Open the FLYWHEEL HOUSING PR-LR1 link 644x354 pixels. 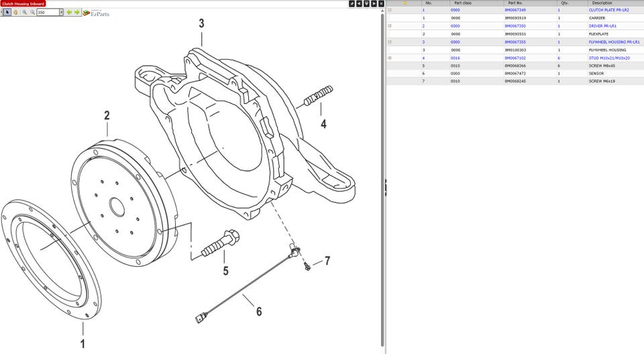(614, 42)
